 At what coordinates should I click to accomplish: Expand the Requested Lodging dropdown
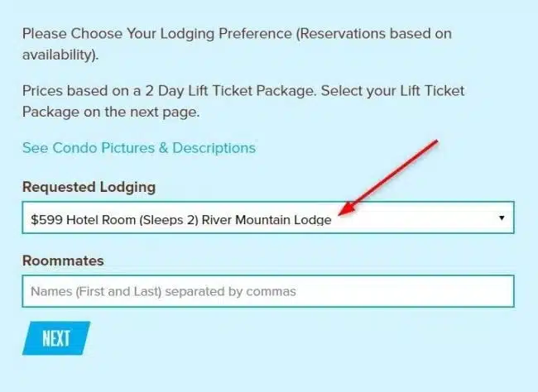click(x=267, y=219)
